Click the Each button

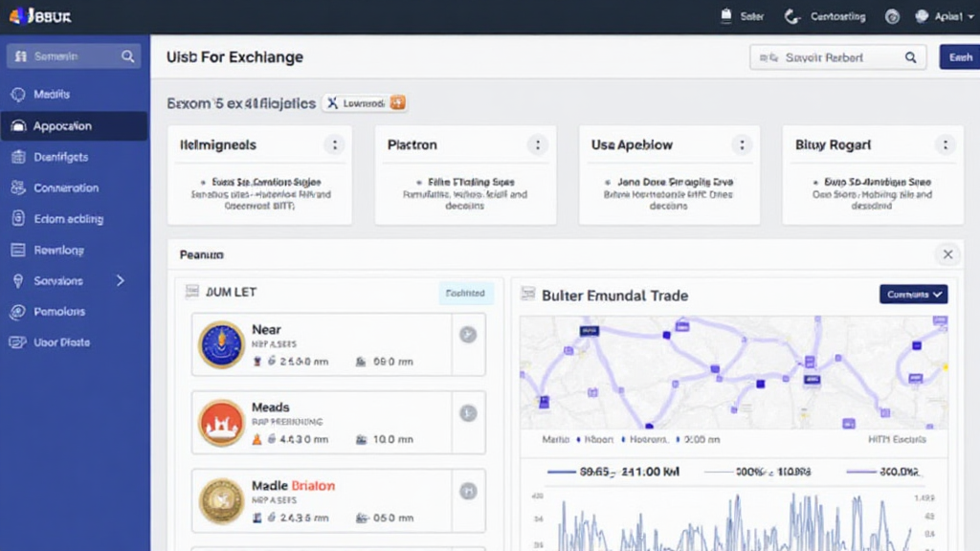959,57
